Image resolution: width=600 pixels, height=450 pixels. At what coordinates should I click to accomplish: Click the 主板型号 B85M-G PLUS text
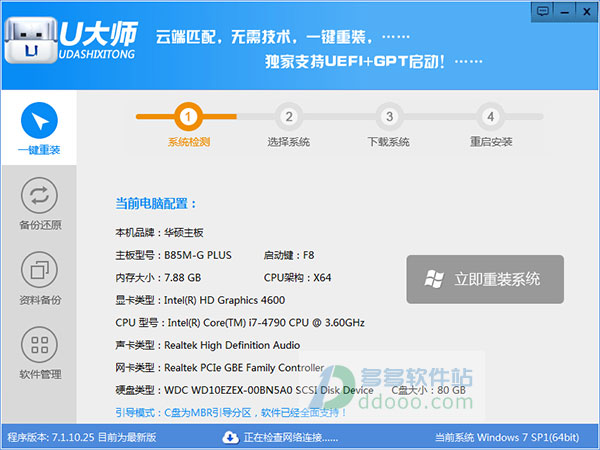173,255
